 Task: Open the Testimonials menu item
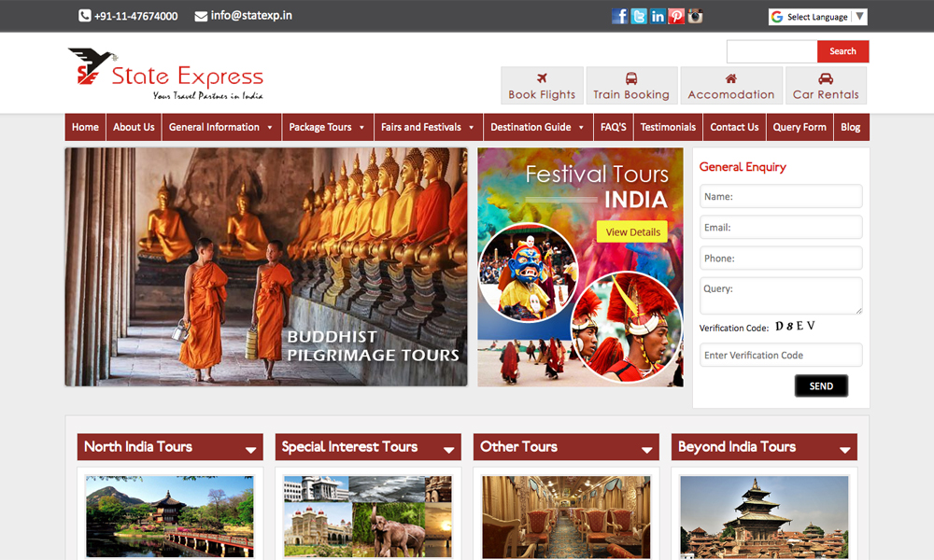[668, 127]
